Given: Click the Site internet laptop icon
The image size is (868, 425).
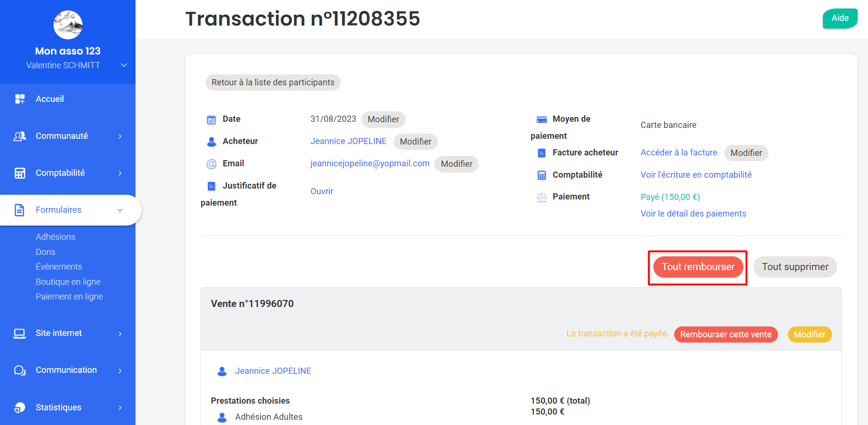Looking at the screenshot, I should pos(20,334).
